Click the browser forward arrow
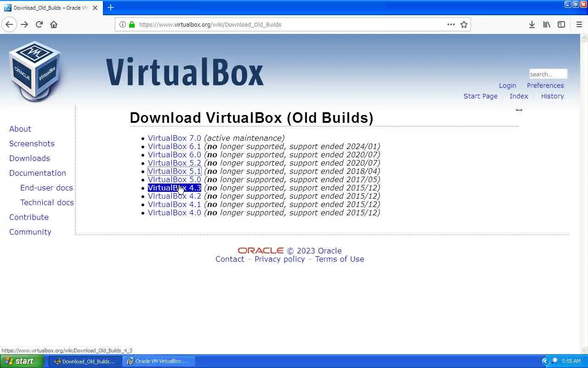The height and width of the screenshot is (368, 588). [24, 24]
